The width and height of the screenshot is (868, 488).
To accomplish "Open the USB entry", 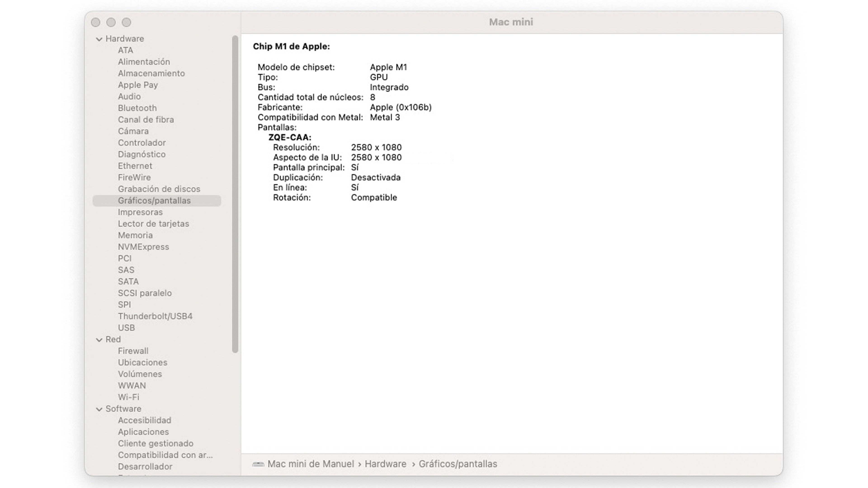I will [x=126, y=328].
